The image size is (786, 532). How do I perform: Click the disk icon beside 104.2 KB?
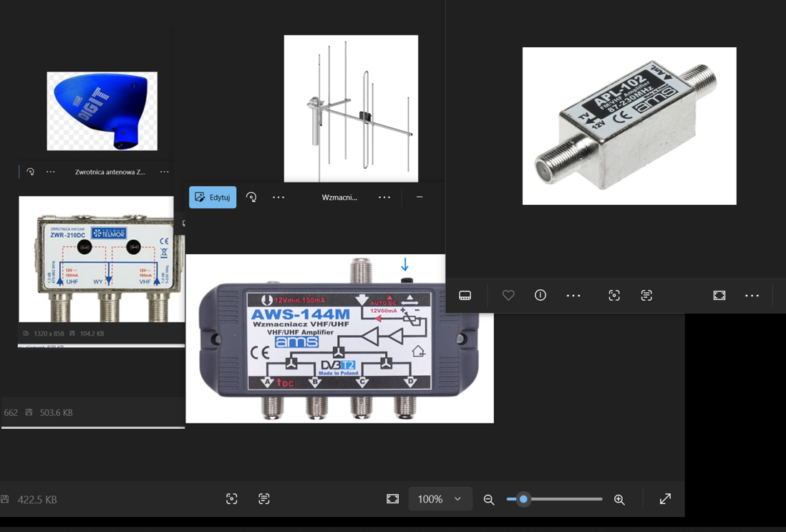(72, 334)
